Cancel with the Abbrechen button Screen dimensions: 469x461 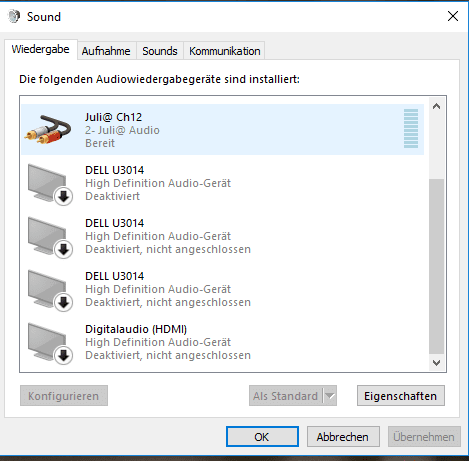[x=343, y=437]
